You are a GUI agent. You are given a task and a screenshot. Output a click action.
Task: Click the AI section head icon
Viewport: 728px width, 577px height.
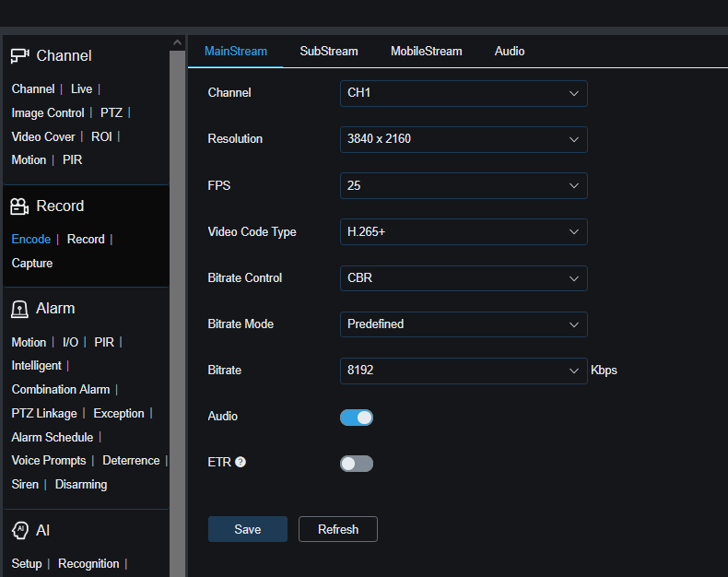pos(20,530)
